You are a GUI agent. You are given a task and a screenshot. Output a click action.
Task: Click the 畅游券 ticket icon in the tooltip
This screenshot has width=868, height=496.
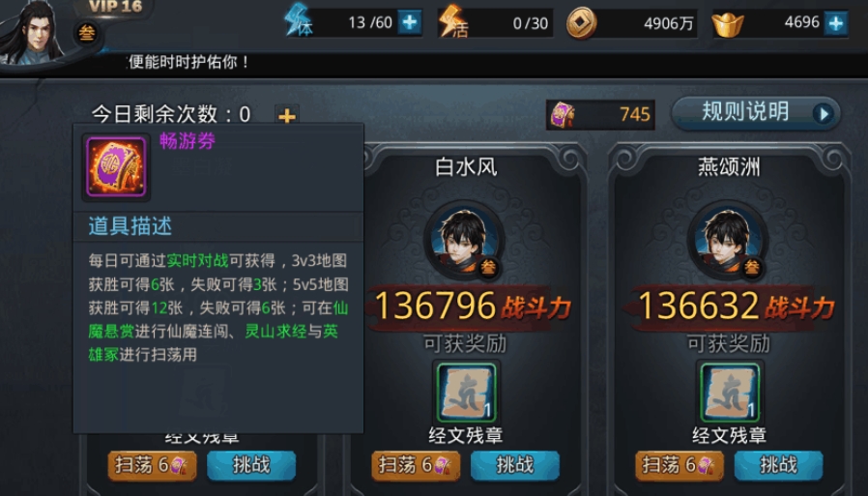point(116,167)
